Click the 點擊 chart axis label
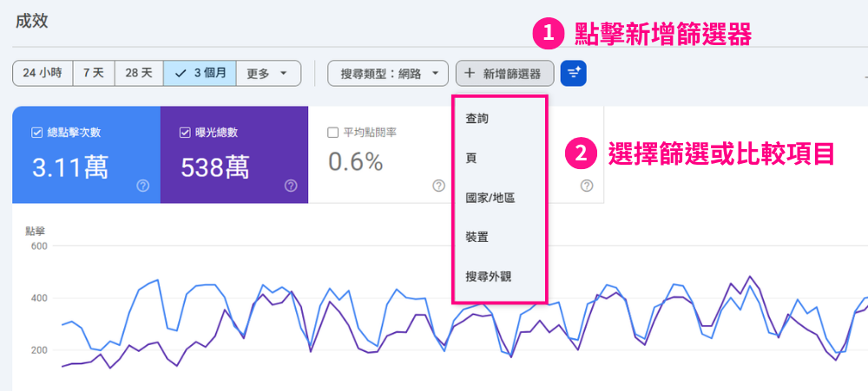The image size is (868, 391). pyautogui.click(x=35, y=231)
